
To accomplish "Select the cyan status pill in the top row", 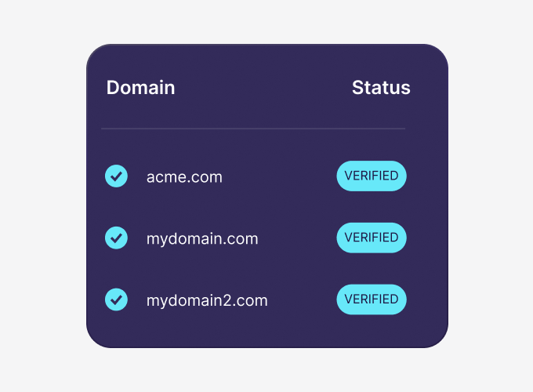I will click(x=372, y=176).
